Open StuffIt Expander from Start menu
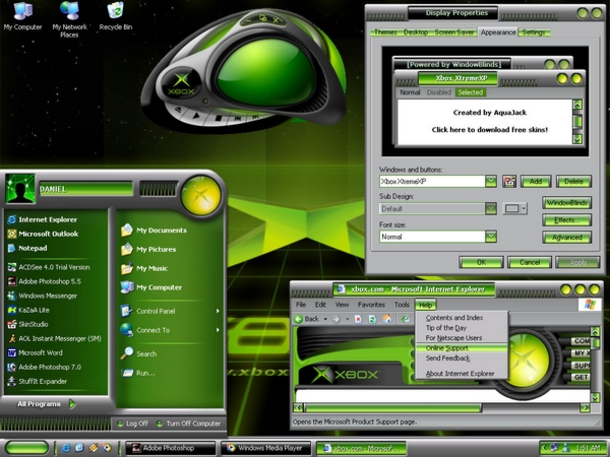This screenshot has height=457, width=610. [x=37, y=382]
